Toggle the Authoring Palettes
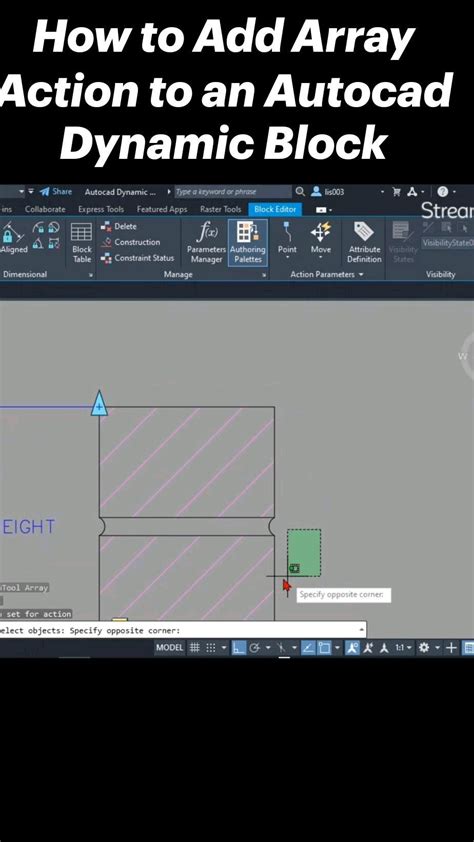Screen dimensions: 474x842 (x=247, y=242)
